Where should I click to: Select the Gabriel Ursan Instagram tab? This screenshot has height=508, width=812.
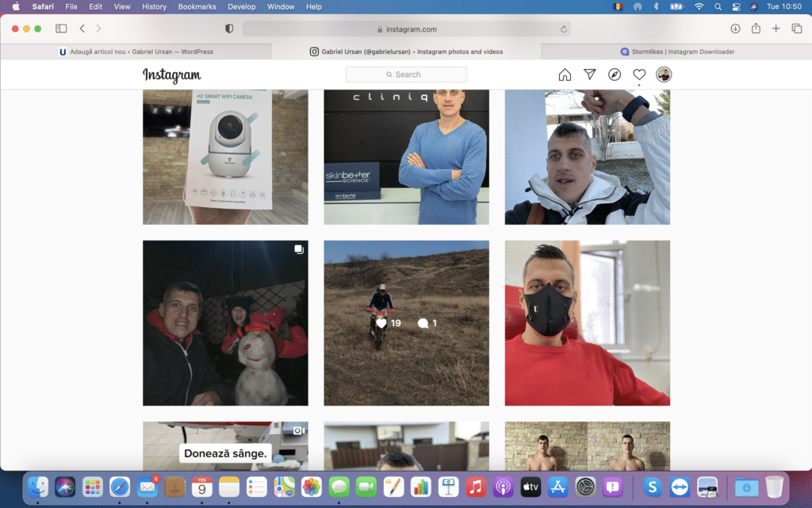(x=406, y=52)
